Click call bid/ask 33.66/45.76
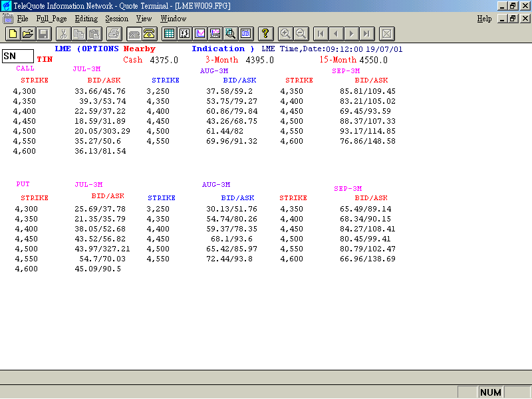This screenshot has height=399, width=532. [x=100, y=91]
